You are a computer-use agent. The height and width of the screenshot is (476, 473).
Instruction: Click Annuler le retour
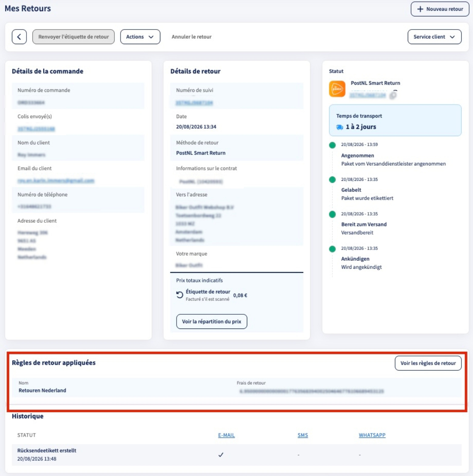coord(191,37)
